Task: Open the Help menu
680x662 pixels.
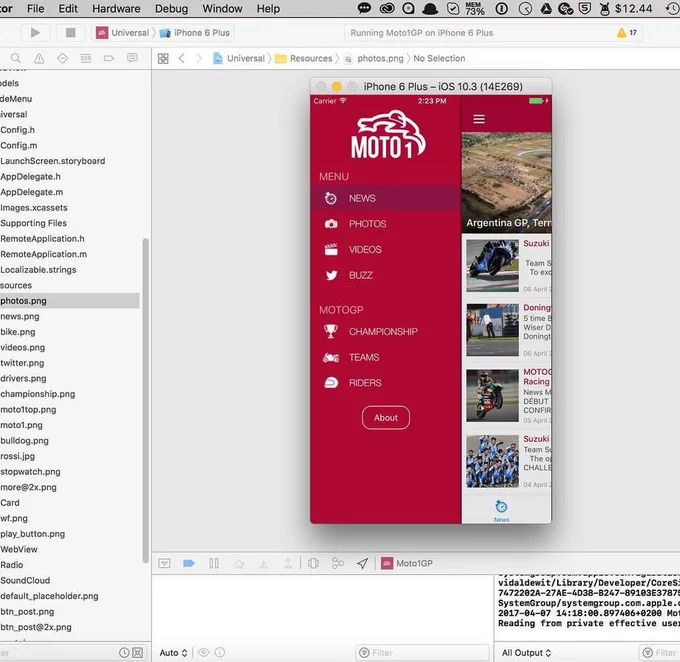Action: pyautogui.click(x=268, y=9)
